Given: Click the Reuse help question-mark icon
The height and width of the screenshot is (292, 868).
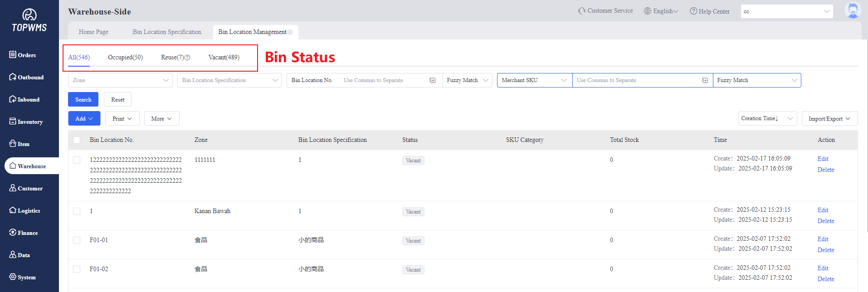Looking at the screenshot, I should coord(187,58).
